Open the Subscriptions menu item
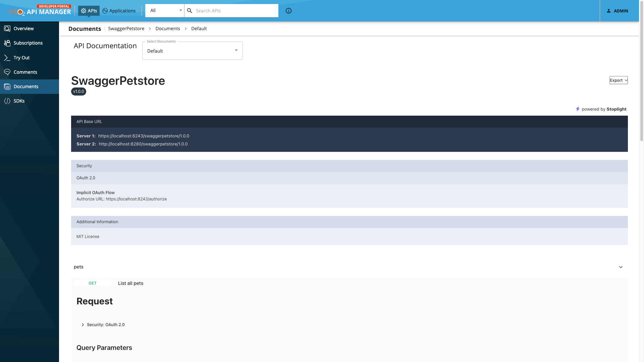The height and width of the screenshot is (362, 644). (30, 43)
